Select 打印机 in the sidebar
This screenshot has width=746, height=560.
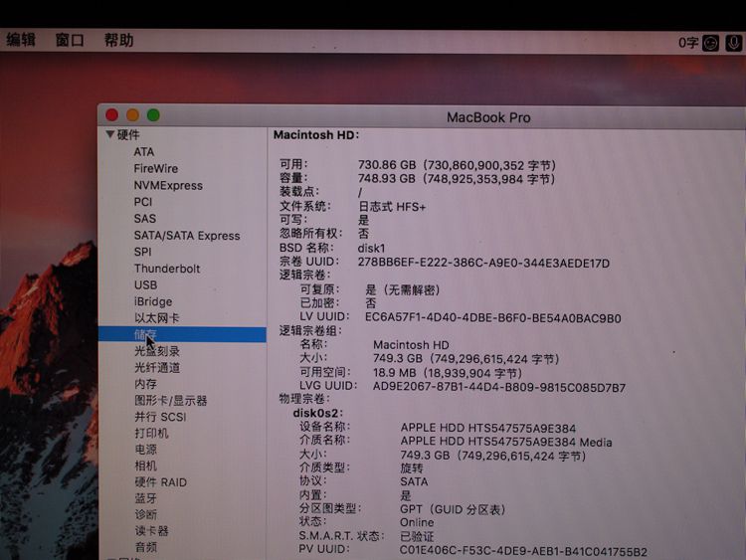pos(151,433)
